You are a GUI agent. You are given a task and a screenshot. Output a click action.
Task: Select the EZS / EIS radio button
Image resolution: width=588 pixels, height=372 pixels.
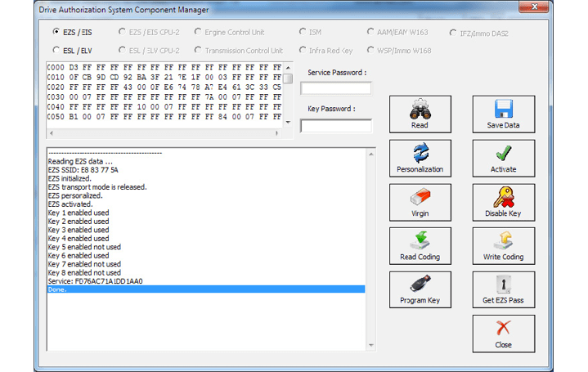click(56, 33)
